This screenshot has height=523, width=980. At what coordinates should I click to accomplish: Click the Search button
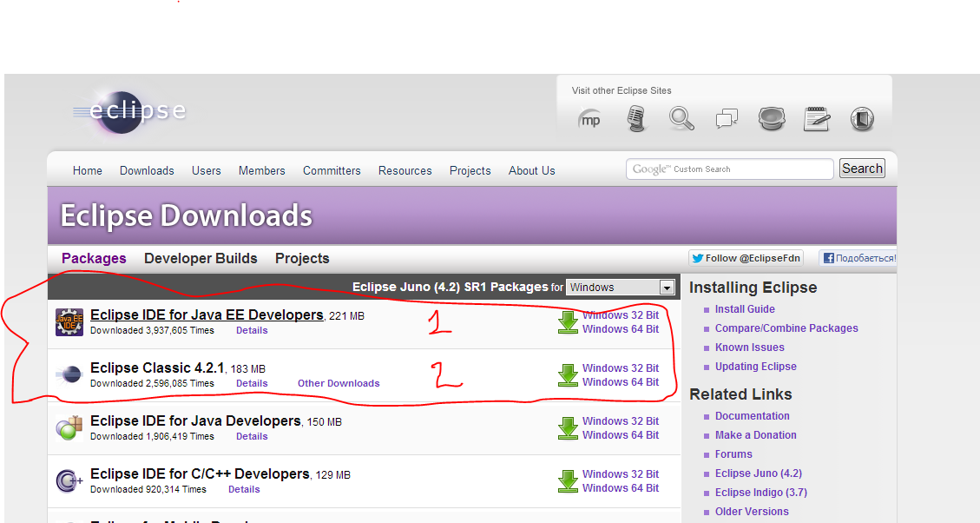click(x=862, y=169)
